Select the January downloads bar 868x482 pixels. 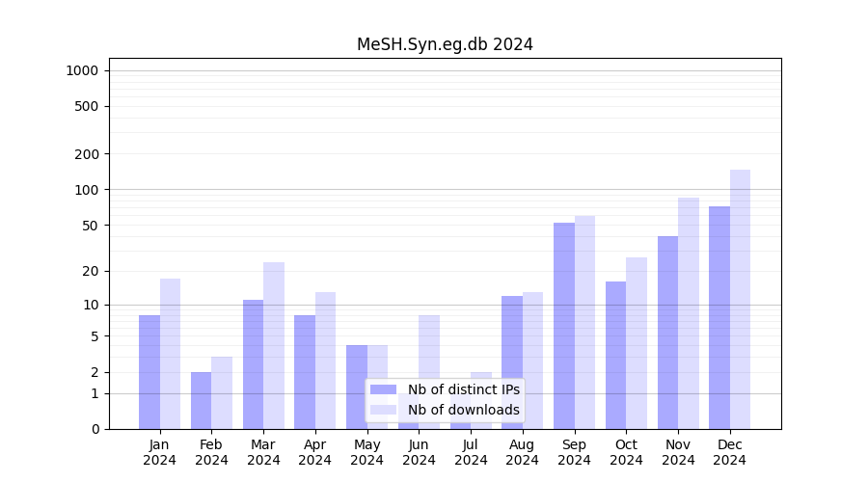tap(170, 354)
